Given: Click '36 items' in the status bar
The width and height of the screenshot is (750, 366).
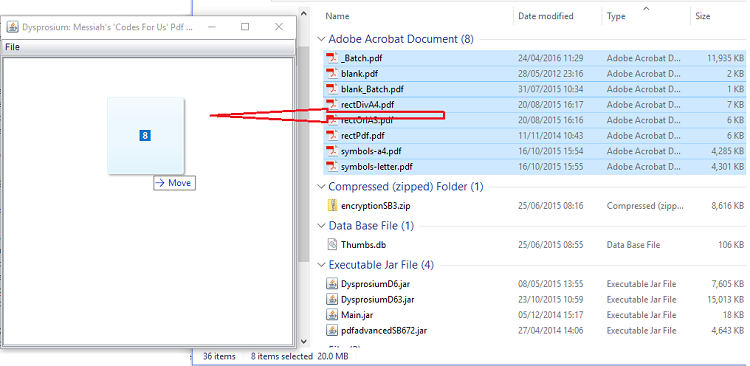Looking at the screenshot, I should click(219, 356).
